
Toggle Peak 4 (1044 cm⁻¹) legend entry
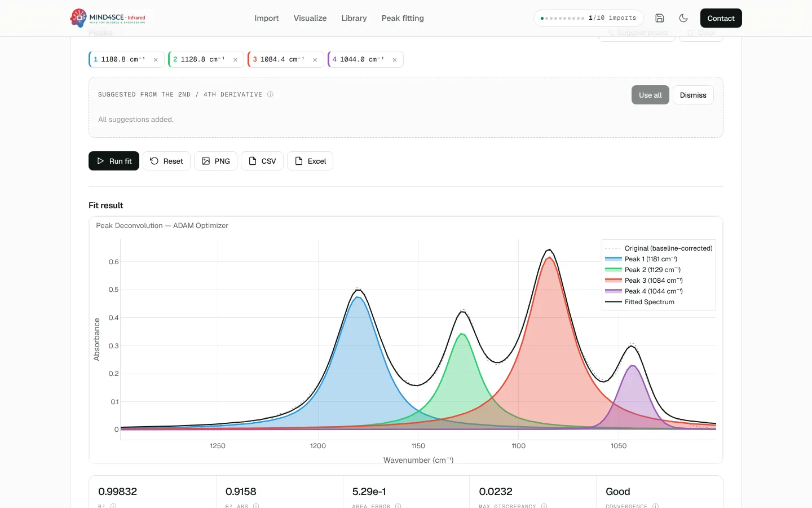tap(644, 291)
